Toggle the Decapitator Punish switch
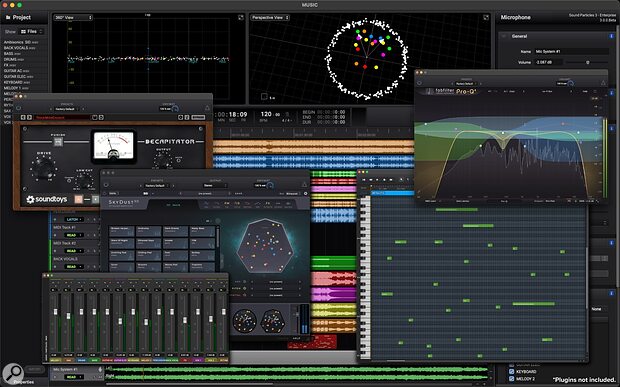 coord(58,142)
